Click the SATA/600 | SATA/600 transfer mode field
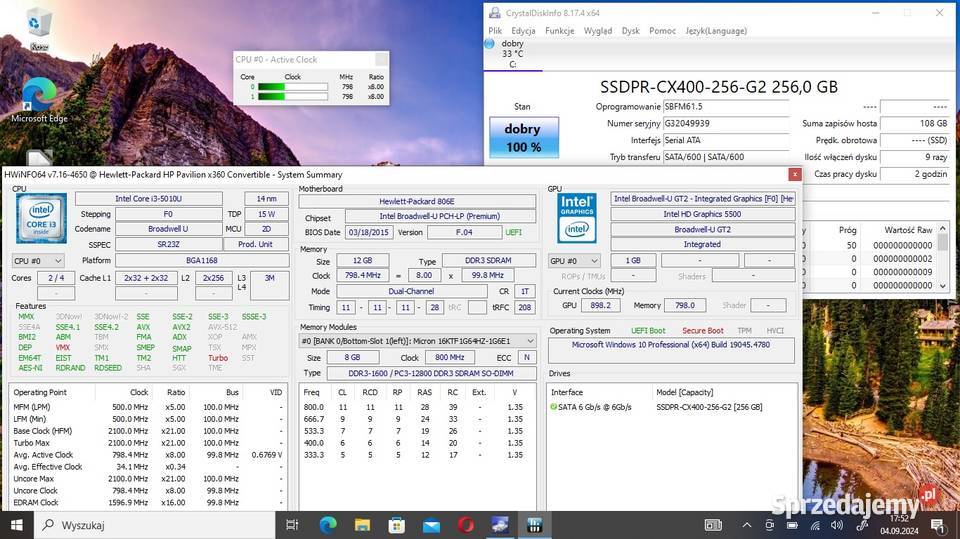Image resolution: width=960 pixels, height=539 pixels. 726,157
